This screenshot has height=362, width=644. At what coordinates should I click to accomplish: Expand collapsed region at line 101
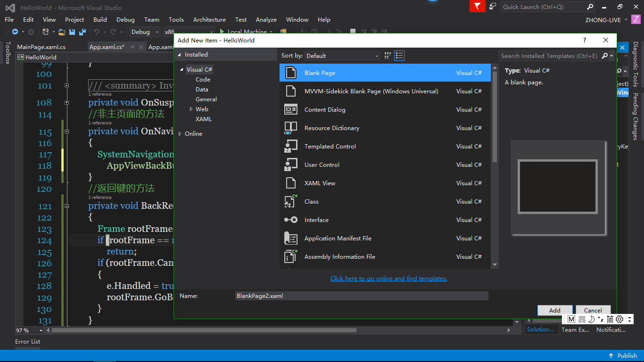click(66, 86)
